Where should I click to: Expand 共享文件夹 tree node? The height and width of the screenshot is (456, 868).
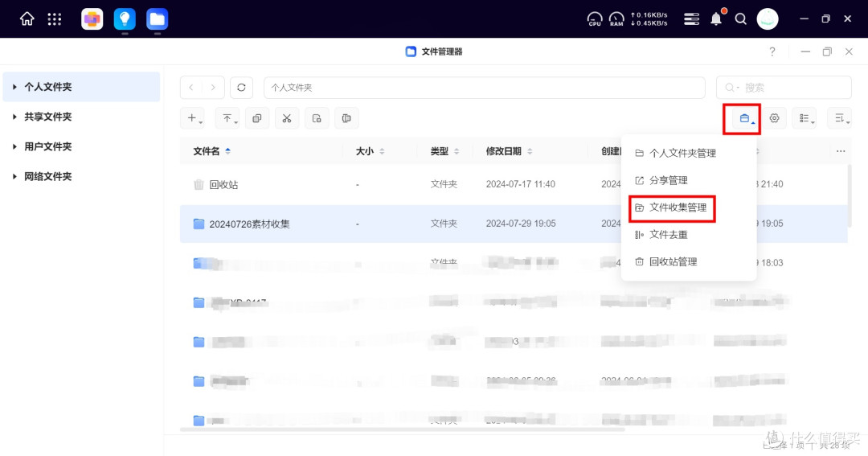point(15,117)
